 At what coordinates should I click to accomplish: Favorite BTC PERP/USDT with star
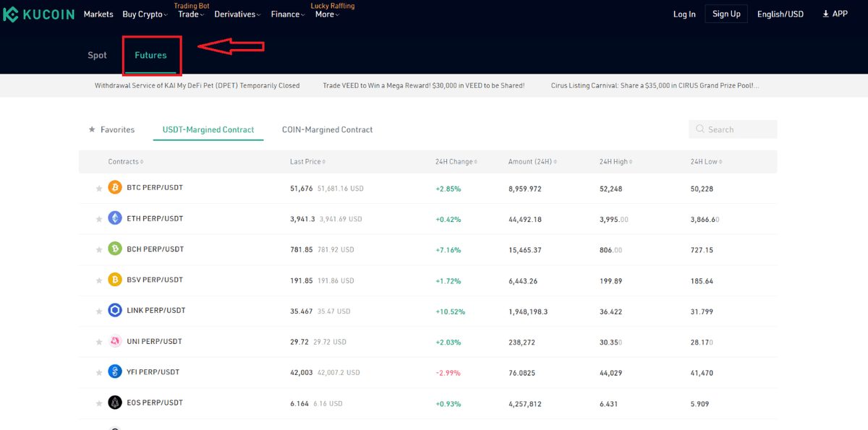(99, 189)
